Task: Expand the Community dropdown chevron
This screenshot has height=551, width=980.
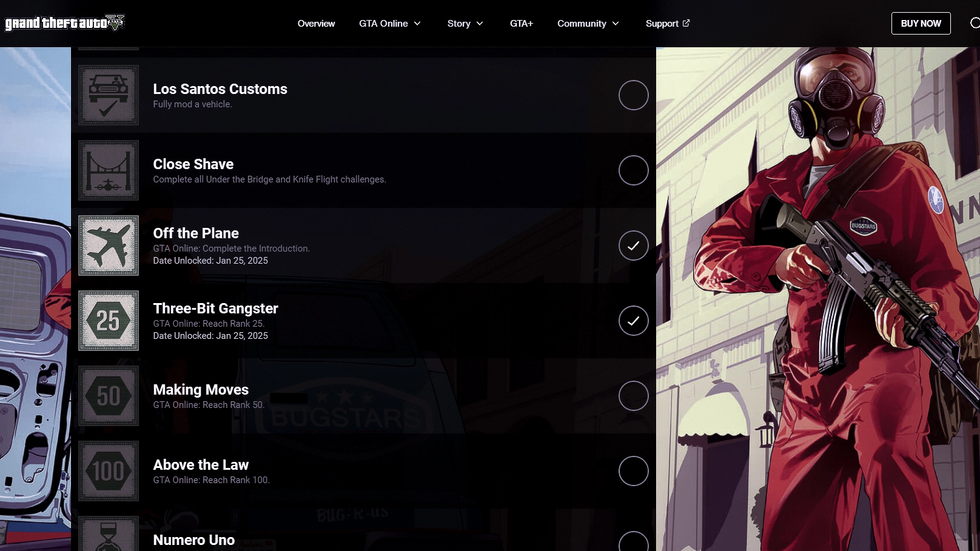Action: [616, 24]
